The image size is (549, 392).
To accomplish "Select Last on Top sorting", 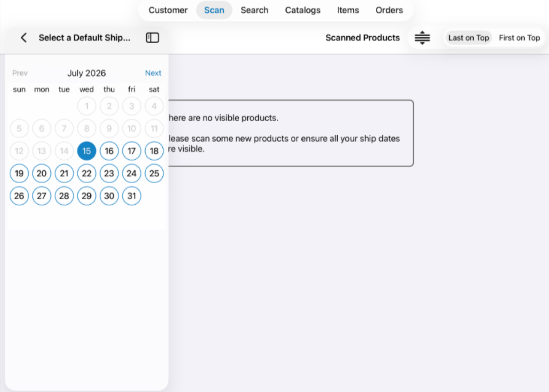I will pyautogui.click(x=468, y=38).
